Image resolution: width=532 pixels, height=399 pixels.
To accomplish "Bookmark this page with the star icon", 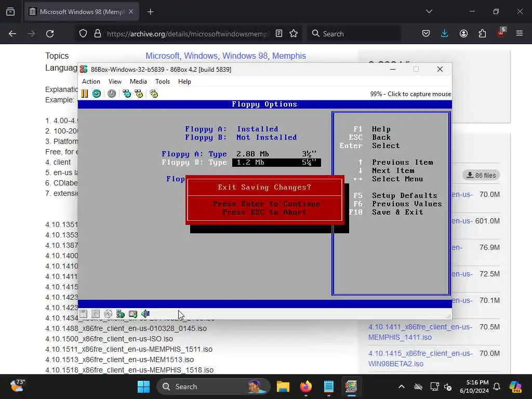I will click(x=294, y=34).
